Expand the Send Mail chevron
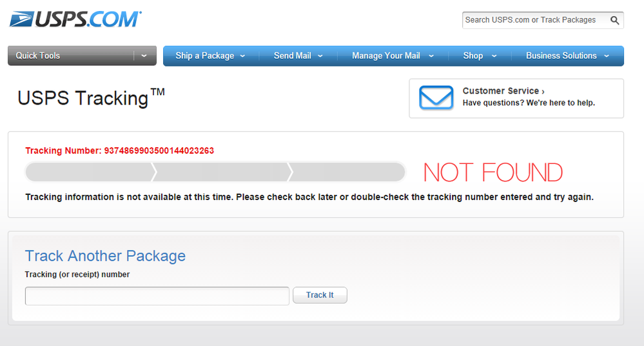 [x=320, y=56]
